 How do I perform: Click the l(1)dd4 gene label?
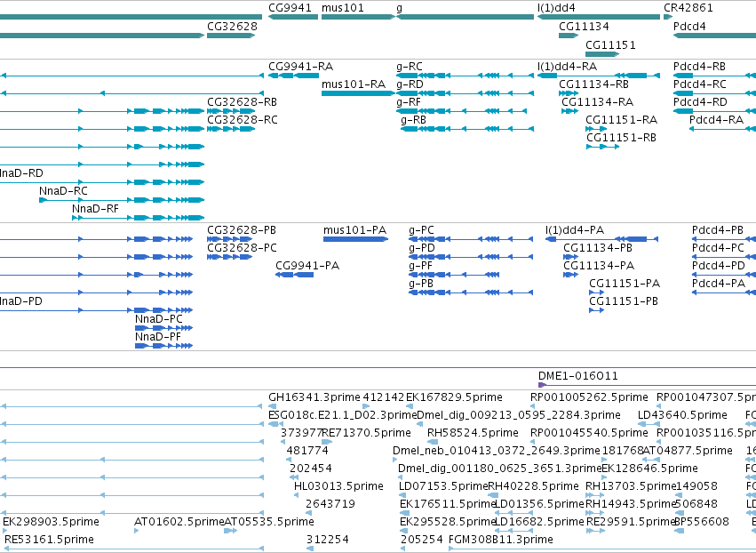(556, 8)
